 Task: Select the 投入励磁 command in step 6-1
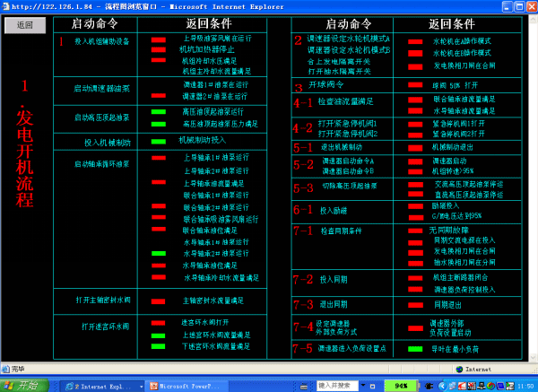[x=334, y=210]
